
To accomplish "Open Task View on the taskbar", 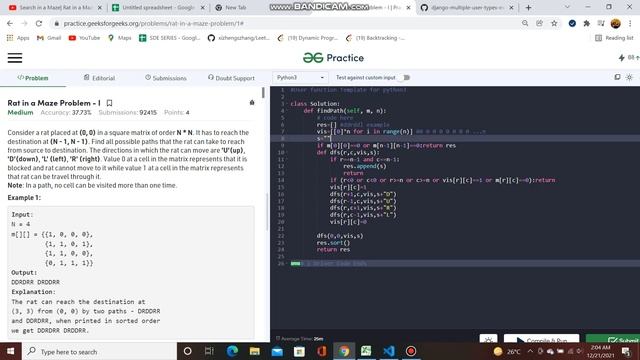I will 209,351.
